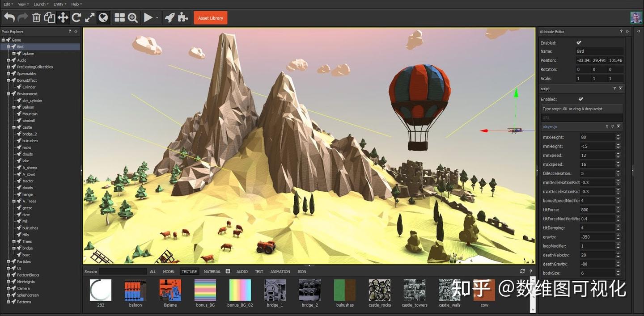Viewport: 644px width, 316px height.
Task: Disable the script component Enabled checkbox
Action: click(579, 99)
